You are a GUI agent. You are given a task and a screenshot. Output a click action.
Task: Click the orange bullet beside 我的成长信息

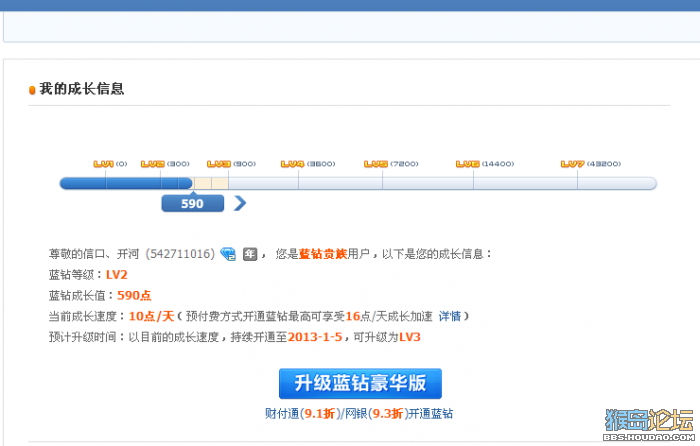coord(32,90)
